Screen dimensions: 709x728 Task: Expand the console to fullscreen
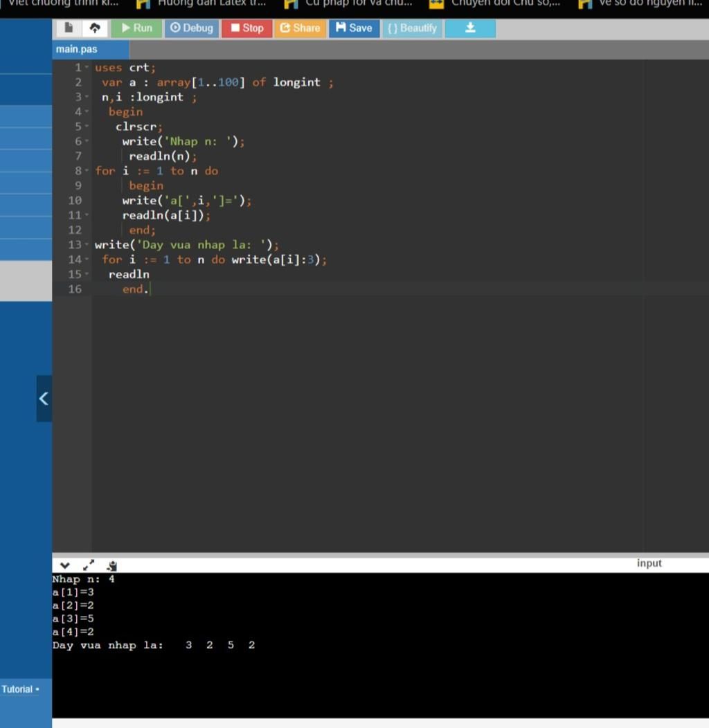coord(88,565)
